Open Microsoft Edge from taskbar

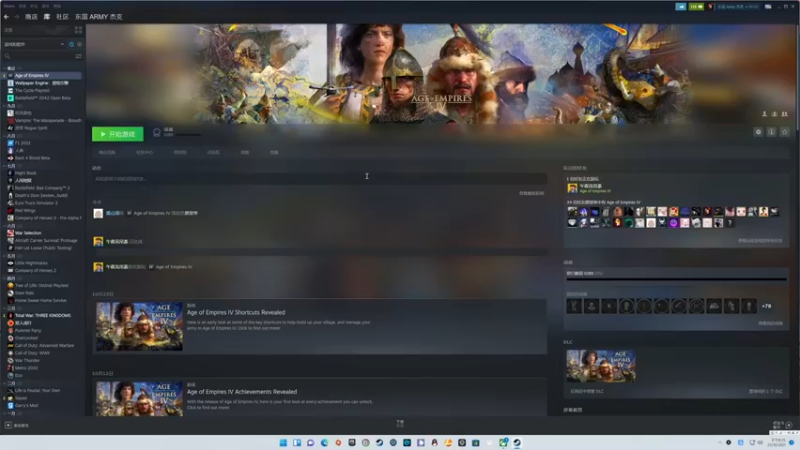point(324,443)
